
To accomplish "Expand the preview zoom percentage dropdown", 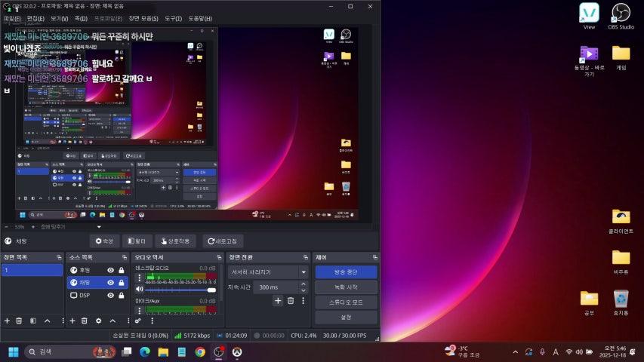I will pyautogui.click(x=98, y=226).
